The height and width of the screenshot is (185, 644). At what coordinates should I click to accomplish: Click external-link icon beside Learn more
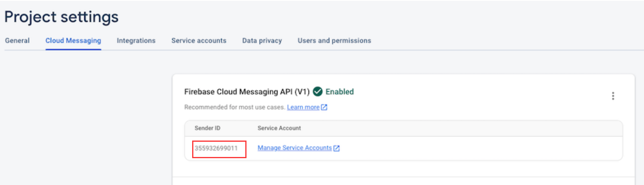click(324, 107)
